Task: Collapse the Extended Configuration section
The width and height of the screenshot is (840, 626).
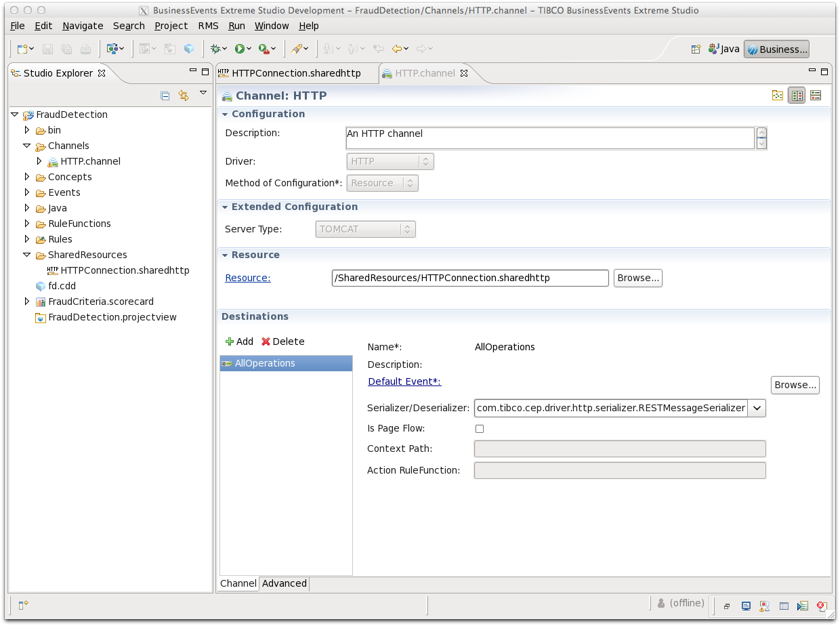Action: pyautogui.click(x=225, y=207)
